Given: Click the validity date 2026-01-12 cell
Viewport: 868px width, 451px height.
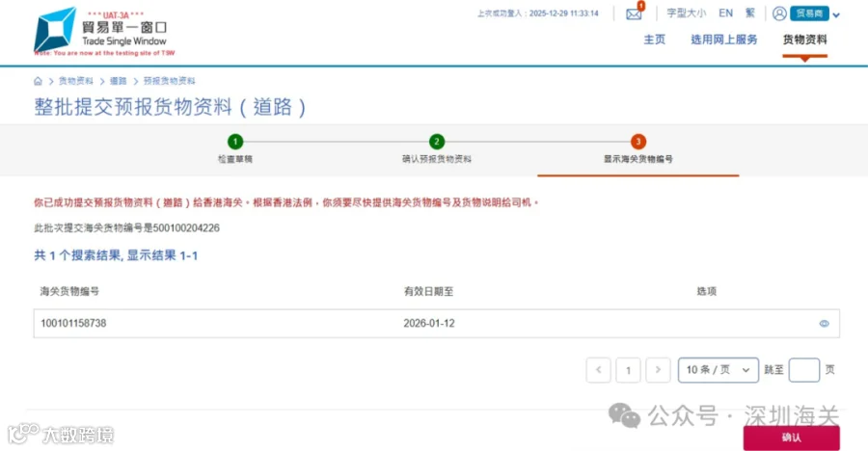Looking at the screenshot, I should (x=429, y=323).
